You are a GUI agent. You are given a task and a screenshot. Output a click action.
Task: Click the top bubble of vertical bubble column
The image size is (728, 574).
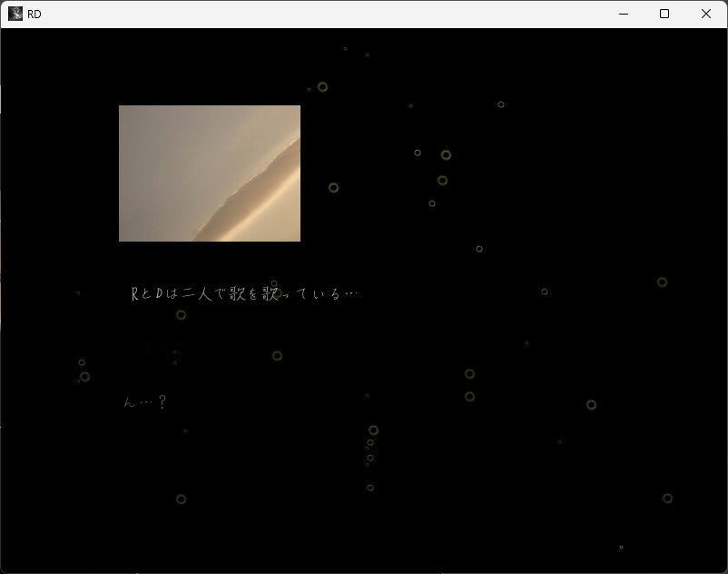373,430
